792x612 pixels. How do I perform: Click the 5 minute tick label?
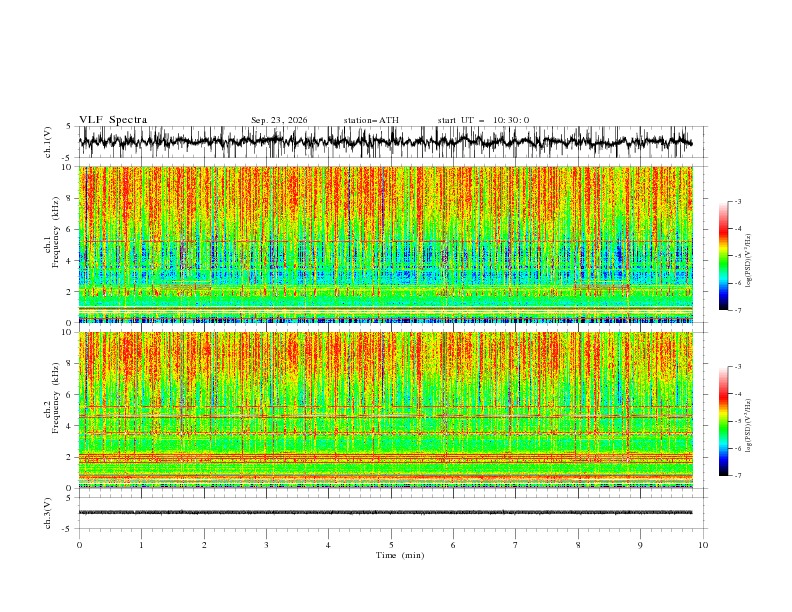(x=391, y=545)
